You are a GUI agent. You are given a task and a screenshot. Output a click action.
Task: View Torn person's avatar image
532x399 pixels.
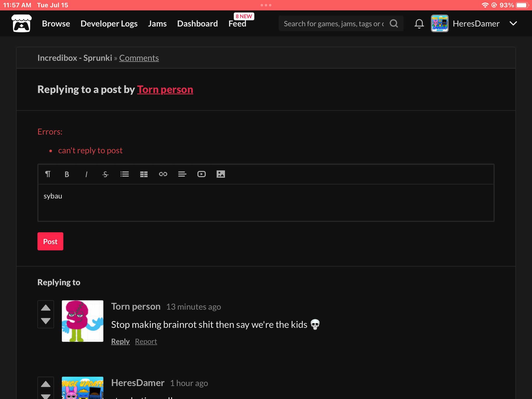(83, 321)
